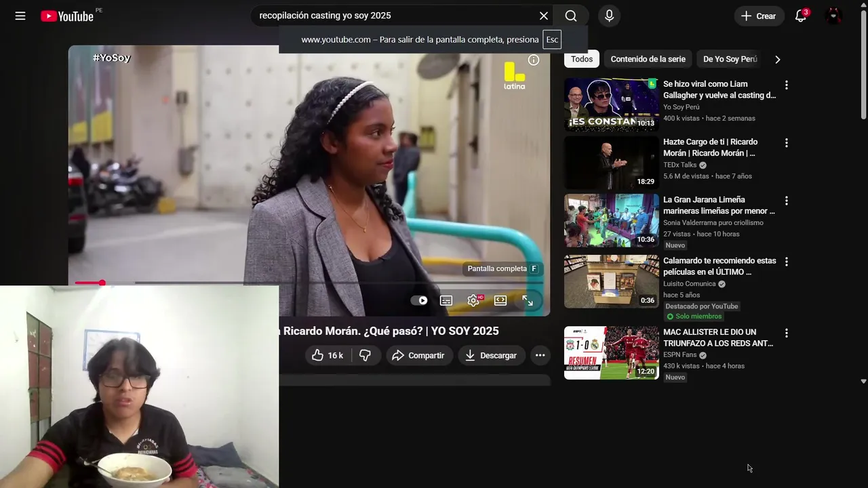
Task: Open MAC ALLISTER video thumbnail
Action: (x=611, y=352)
